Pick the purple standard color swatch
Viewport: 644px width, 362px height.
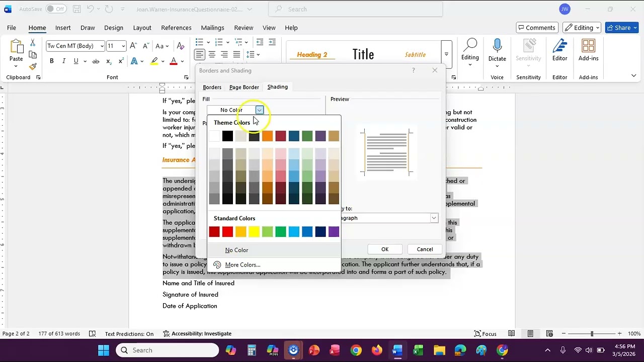point(334,232)
